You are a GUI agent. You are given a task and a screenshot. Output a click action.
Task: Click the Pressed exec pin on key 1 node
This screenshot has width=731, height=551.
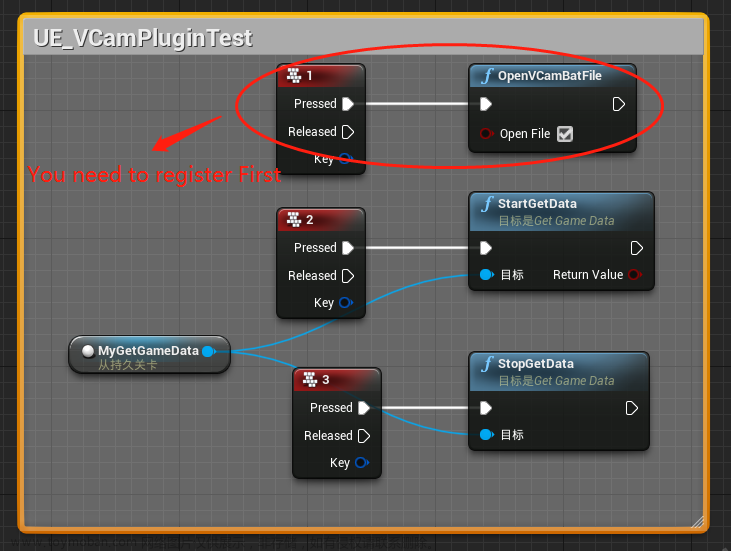click(348, 104)
